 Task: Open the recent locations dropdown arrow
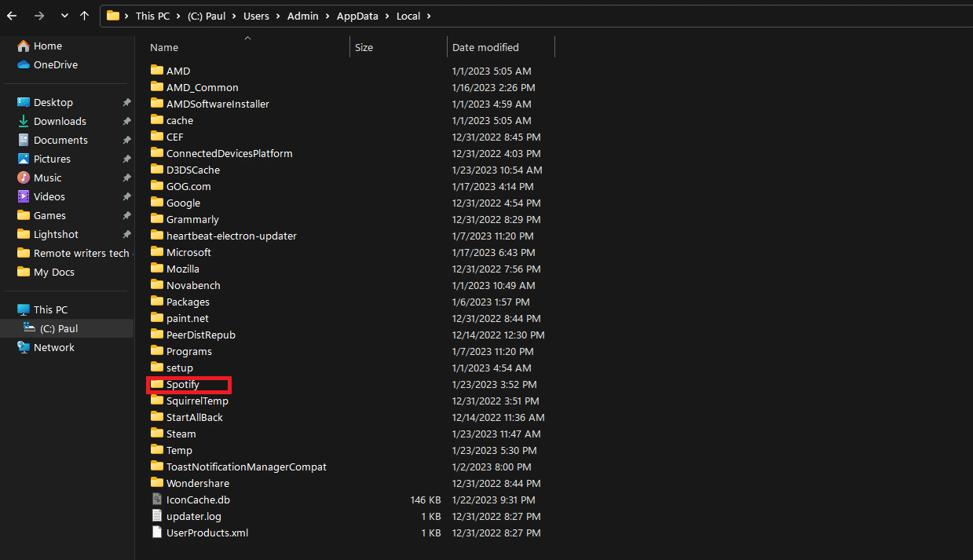coord(64,16)
